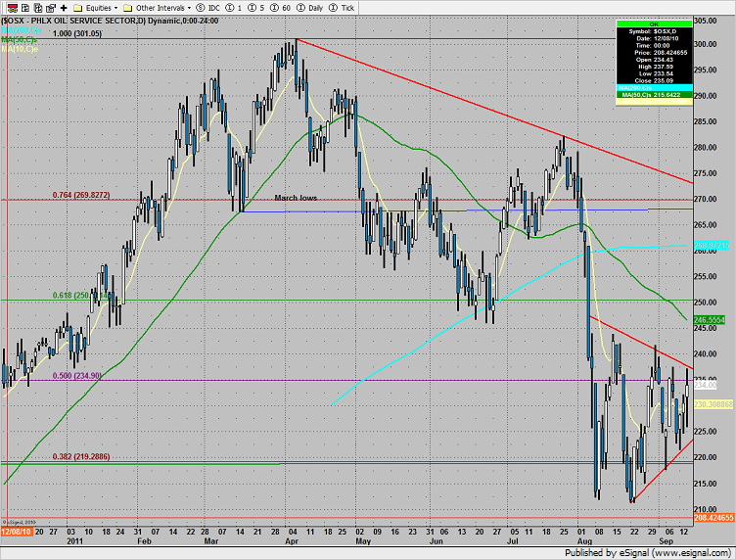Select the Daily interval button

pos(310,8)
